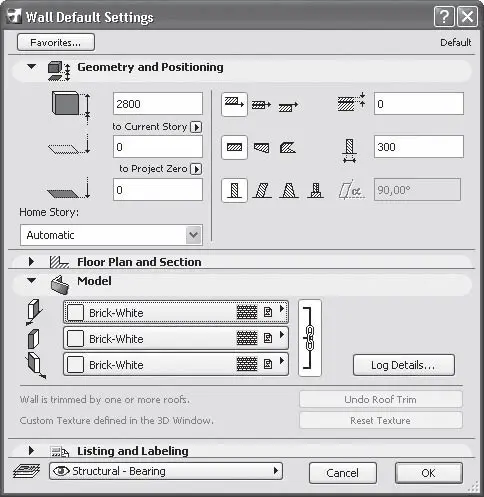Click the Log Details... button
This screenshot has height=497, width=484.
404,365
